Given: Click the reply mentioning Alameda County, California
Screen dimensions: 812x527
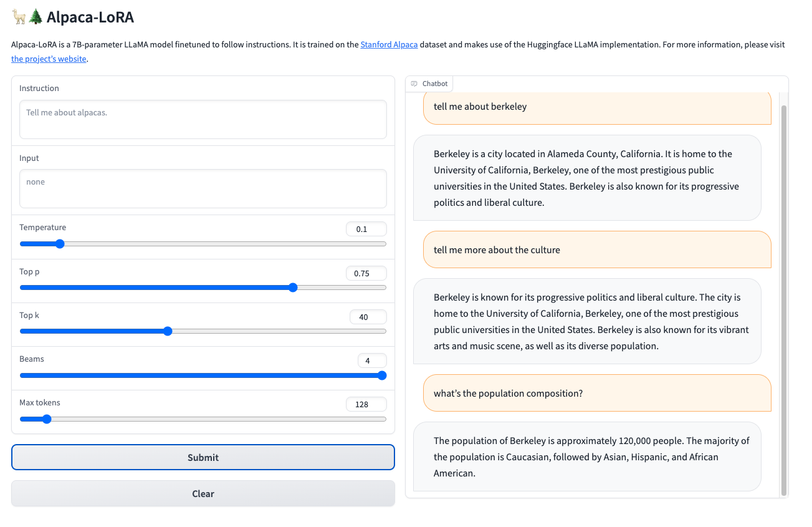Looking at the screenshot, I should pyautogui.click(x=587, y=178).
